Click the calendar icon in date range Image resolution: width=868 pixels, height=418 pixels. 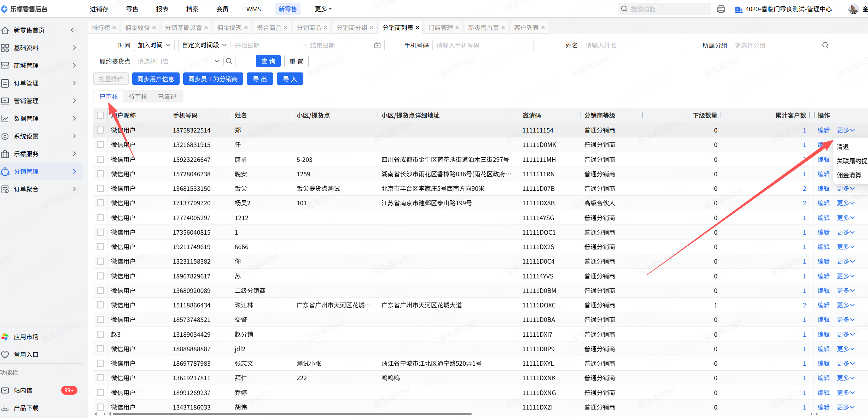[x=377, y=45]
